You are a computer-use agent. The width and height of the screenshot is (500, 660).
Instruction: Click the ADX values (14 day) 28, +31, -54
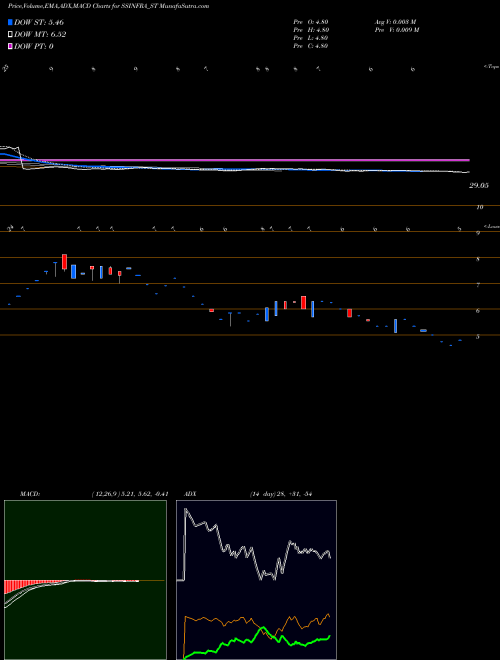click(281, 494)
